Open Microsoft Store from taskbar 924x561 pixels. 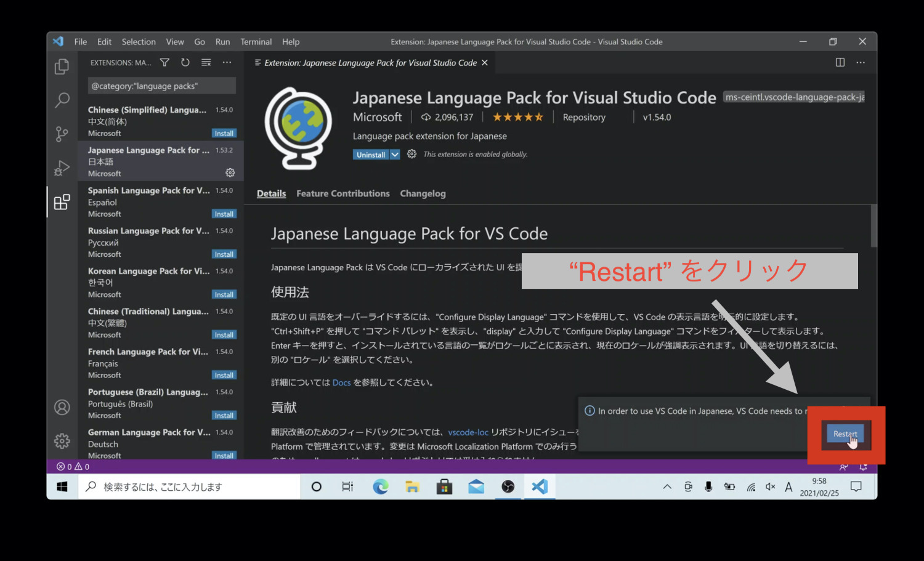[x=444, y=486]
